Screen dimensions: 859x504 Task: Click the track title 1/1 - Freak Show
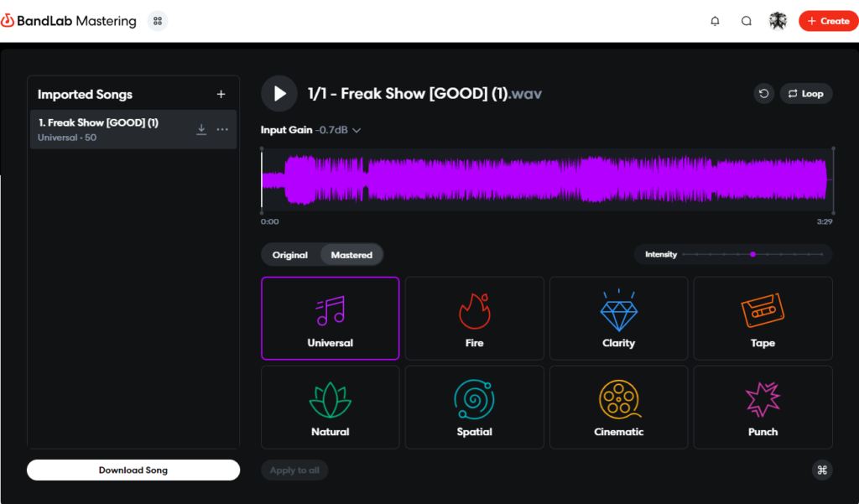[x=424, y=94]
